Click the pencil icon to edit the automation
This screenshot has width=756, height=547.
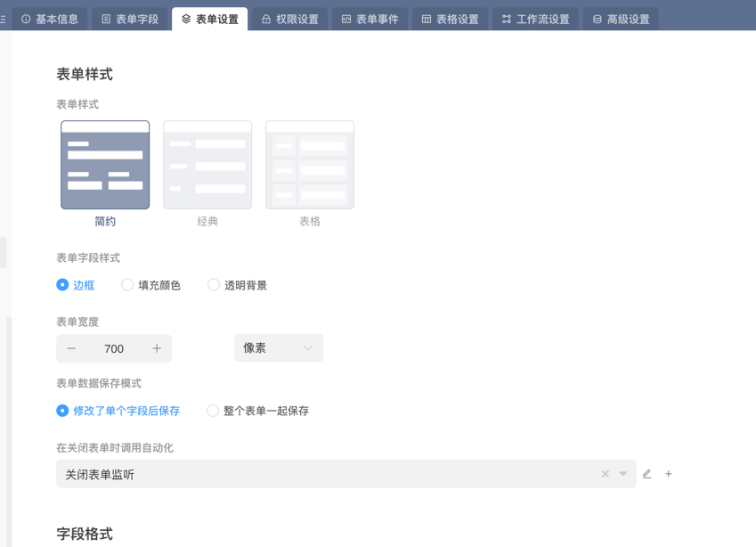click(646, 473)
